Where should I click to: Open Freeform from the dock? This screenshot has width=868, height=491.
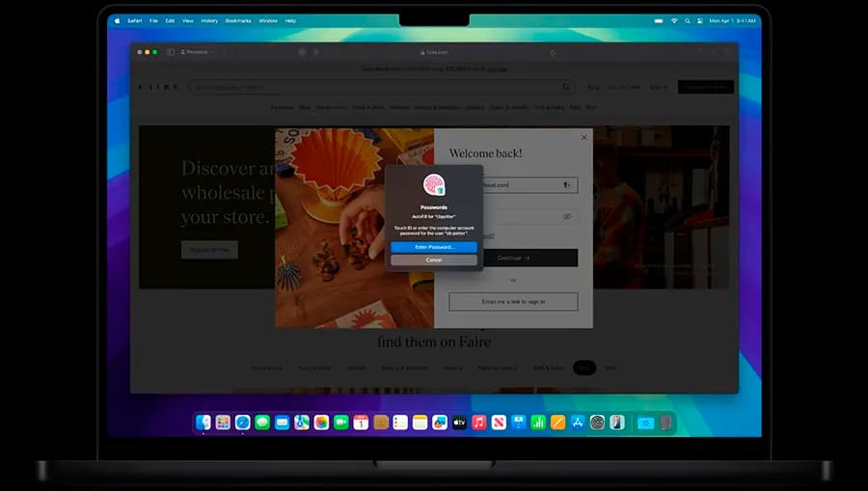click(x=440, y=423)
